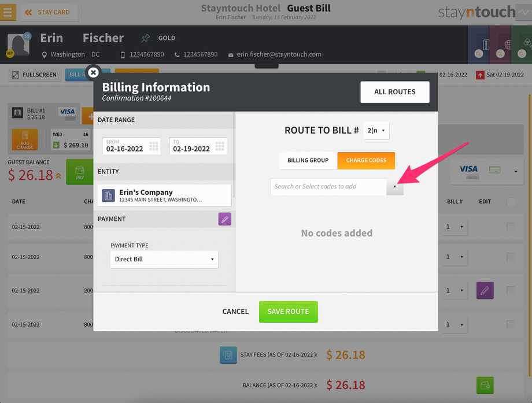532x403 pixels.
Task: Click Save Route
Action: click(x=288, y=312)
